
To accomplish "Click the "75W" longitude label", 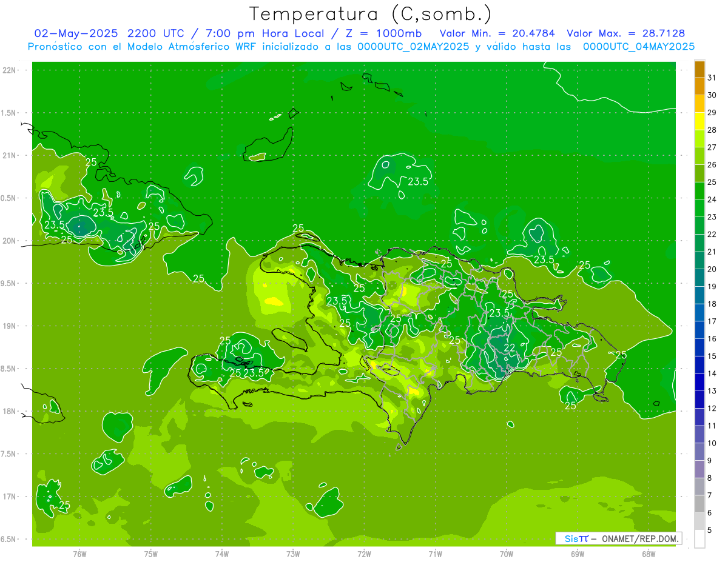I will 151,554.
